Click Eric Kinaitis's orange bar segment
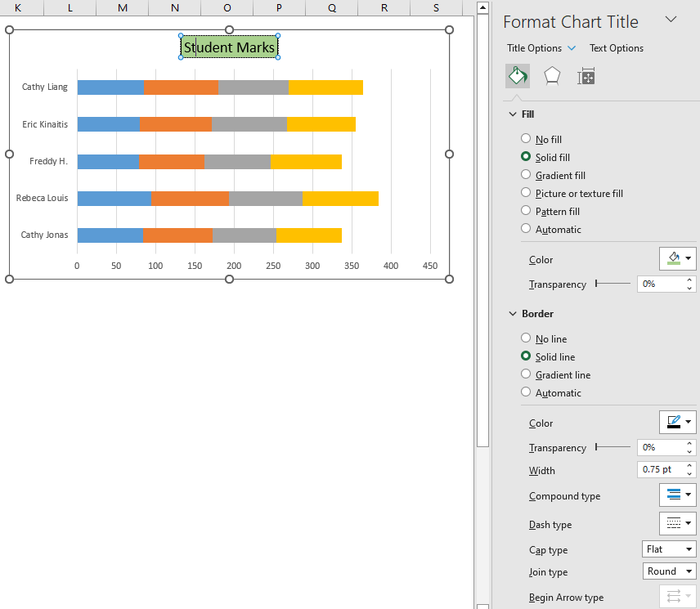 (176, 124)
